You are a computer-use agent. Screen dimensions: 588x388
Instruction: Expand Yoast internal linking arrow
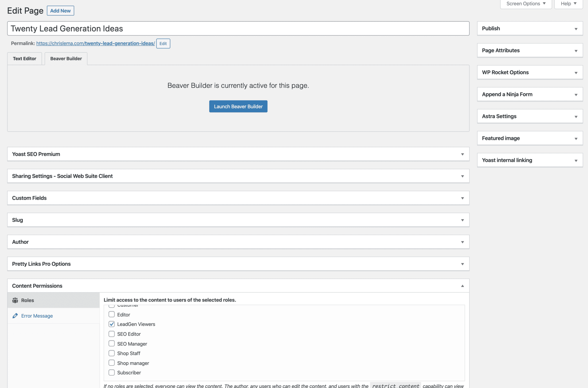coord(576,161)
